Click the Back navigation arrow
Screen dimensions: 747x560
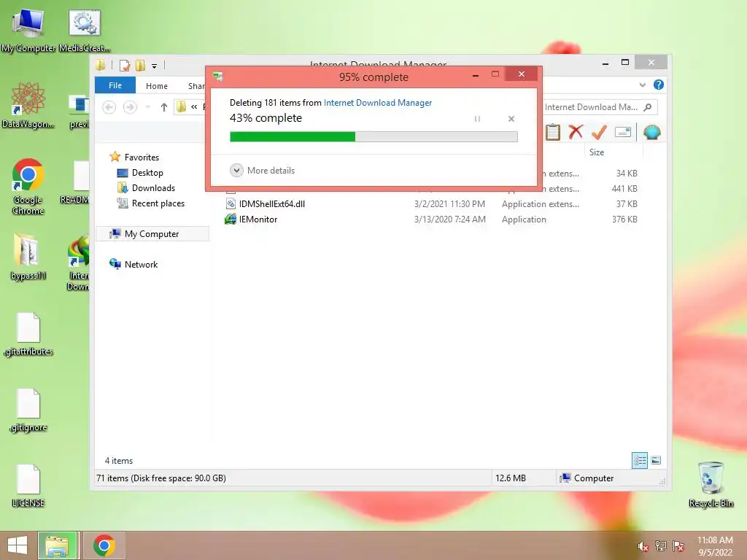click(109, 107)
